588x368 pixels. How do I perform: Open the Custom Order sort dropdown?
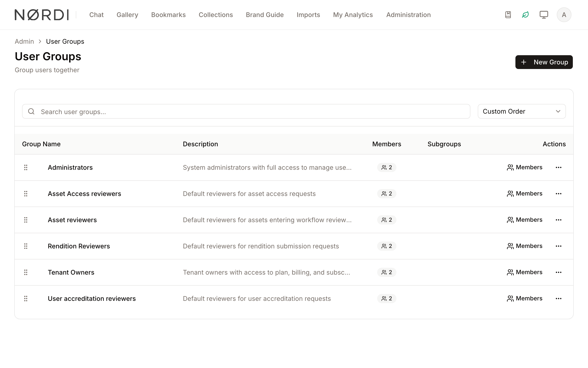point(521,112)
